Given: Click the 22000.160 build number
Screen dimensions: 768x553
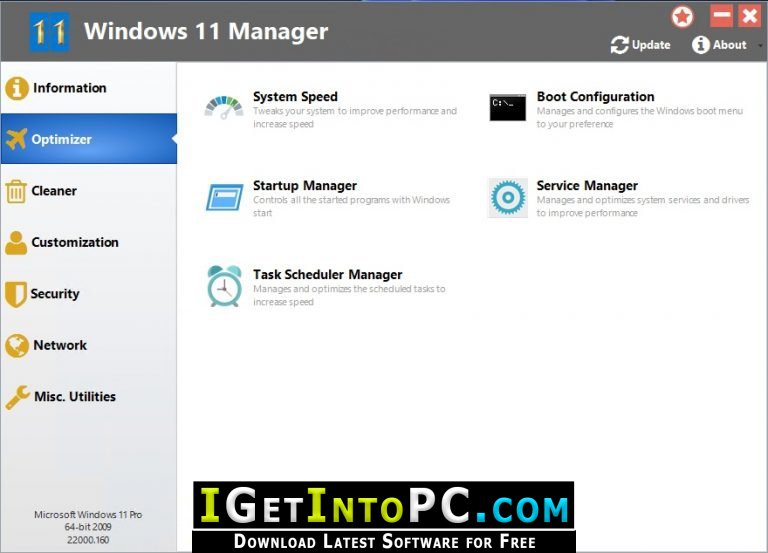Looking at the screenshot, I should tap(88, 540).
